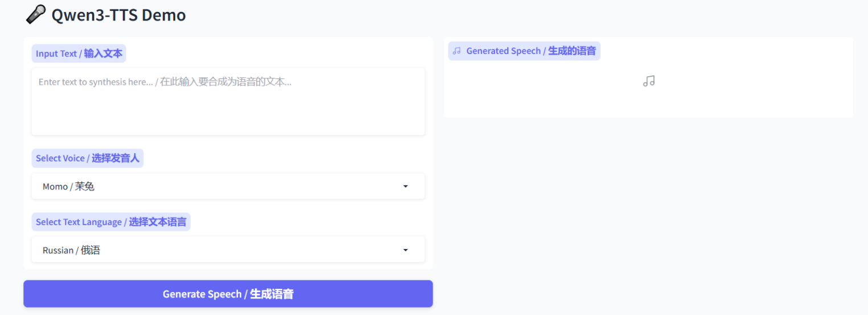Click the 'Input Text / 输入文本' label

point(79,54)
